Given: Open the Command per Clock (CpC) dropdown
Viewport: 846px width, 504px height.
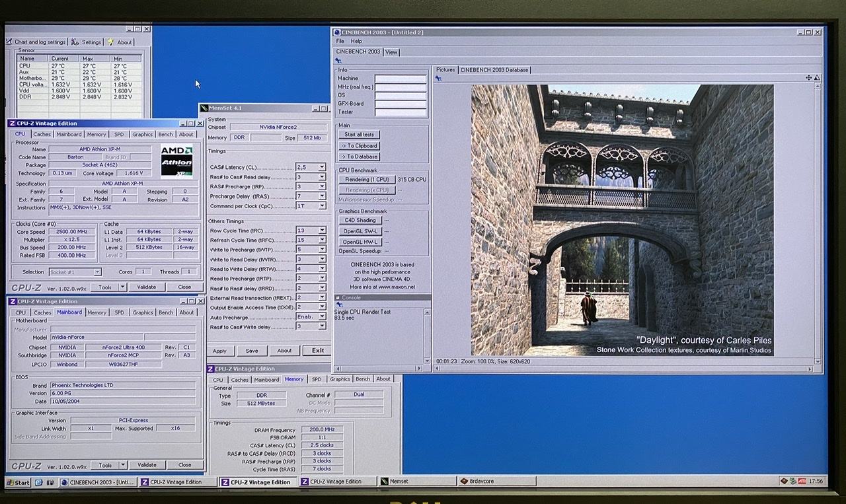Looking at the screenshot, I should click(x=322, y=206).
